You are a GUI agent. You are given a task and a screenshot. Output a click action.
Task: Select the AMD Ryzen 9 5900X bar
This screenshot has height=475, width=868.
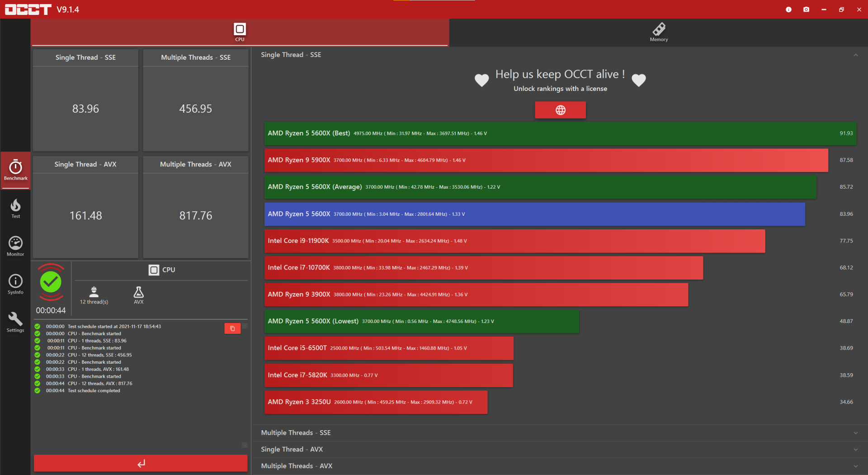(546, 160)
